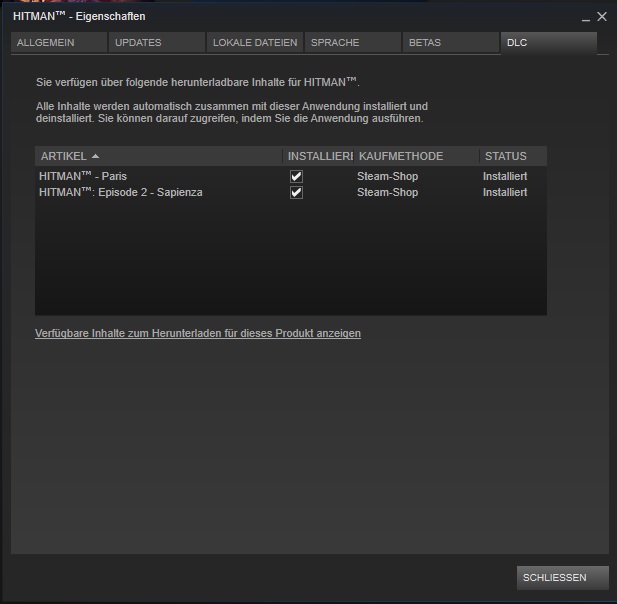This screenshot has width=617, height=604.
Task: Open link to show available downloadable content
Action: [198, 333]
